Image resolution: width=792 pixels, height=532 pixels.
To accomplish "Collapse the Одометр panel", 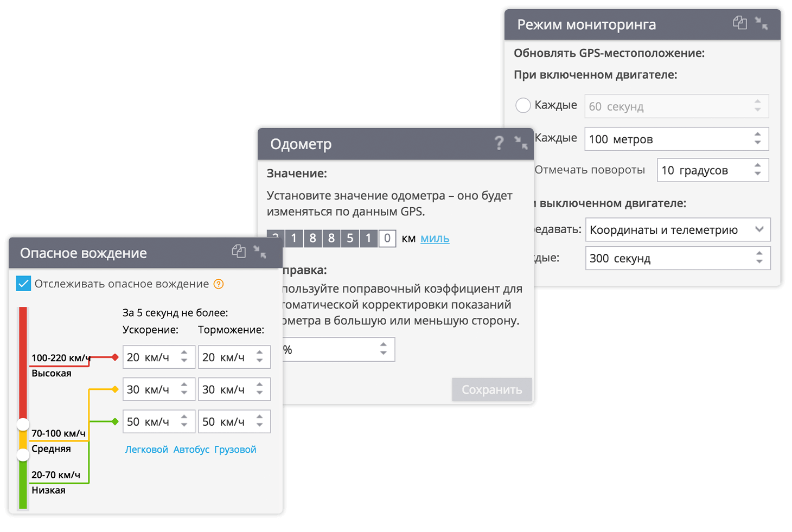I will [521, 143].
